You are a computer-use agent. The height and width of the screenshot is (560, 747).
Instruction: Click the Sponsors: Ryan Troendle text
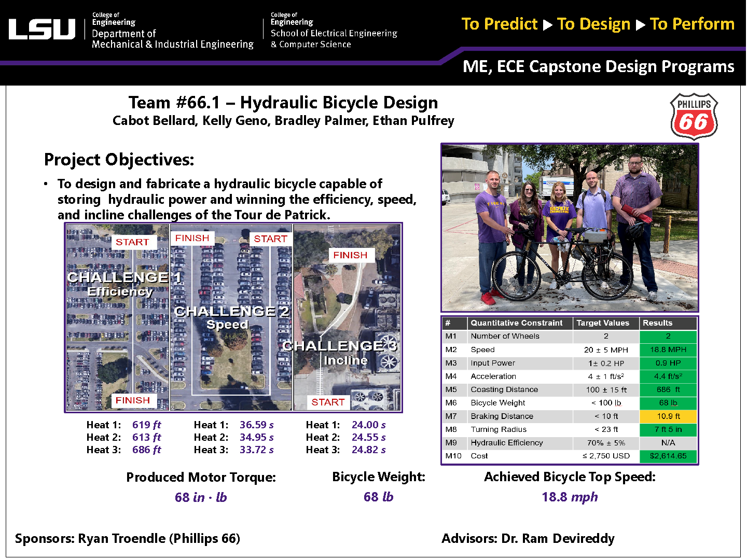pyautogui.click(x=128, y=539)
